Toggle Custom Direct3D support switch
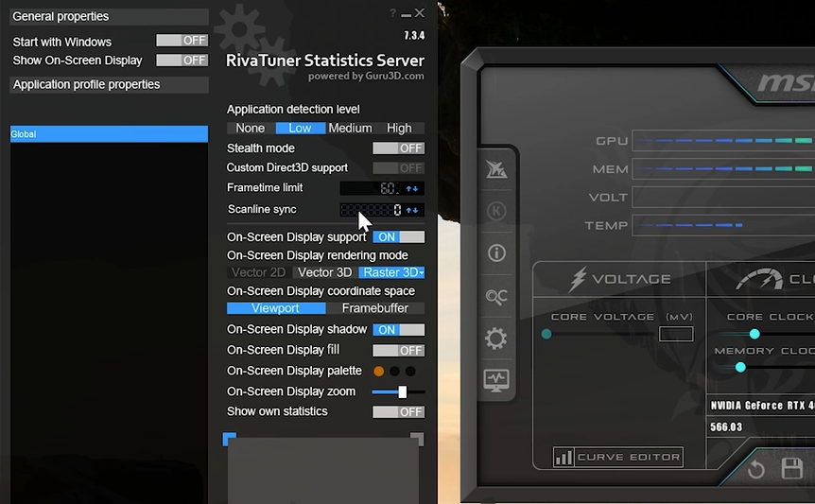 (x=399, y=167)
